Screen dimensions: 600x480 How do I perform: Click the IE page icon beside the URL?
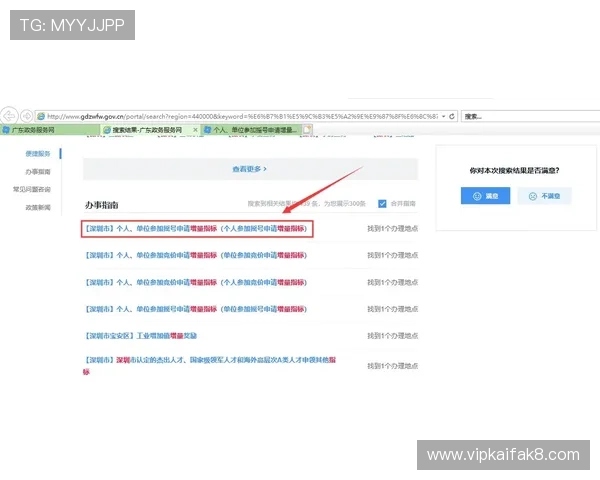click(x=41, y=116)
